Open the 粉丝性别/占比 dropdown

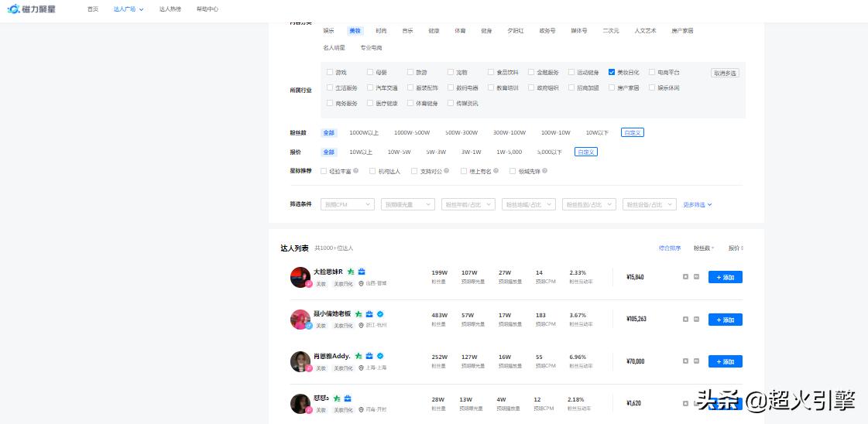pos(589,204)
